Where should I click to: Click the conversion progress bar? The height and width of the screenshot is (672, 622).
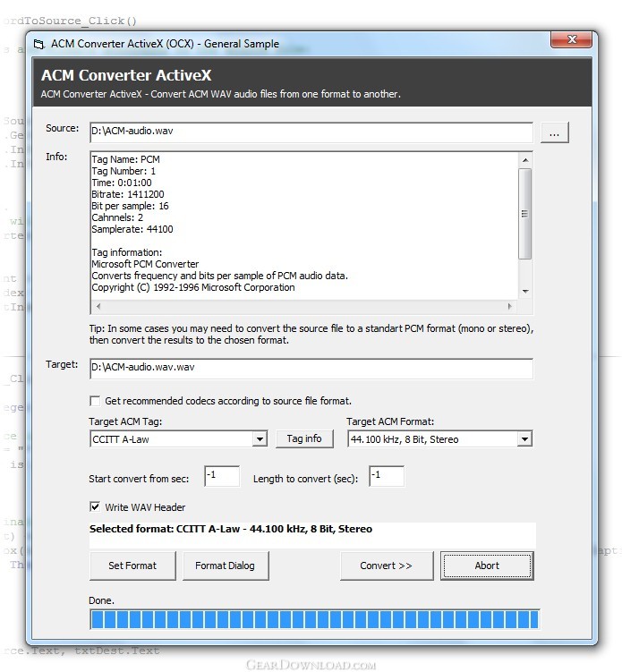(x=315, y=619)
